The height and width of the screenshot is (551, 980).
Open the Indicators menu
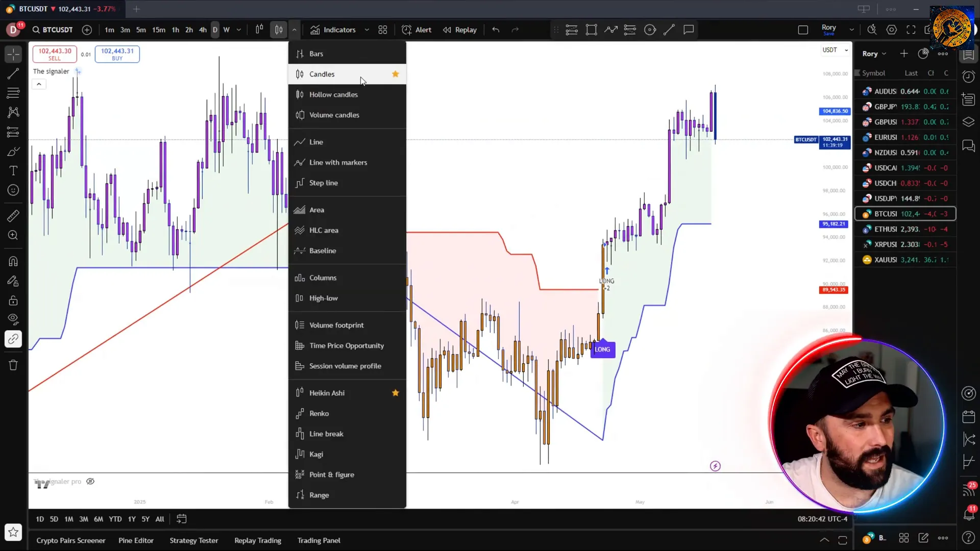[x=333, y=30]
